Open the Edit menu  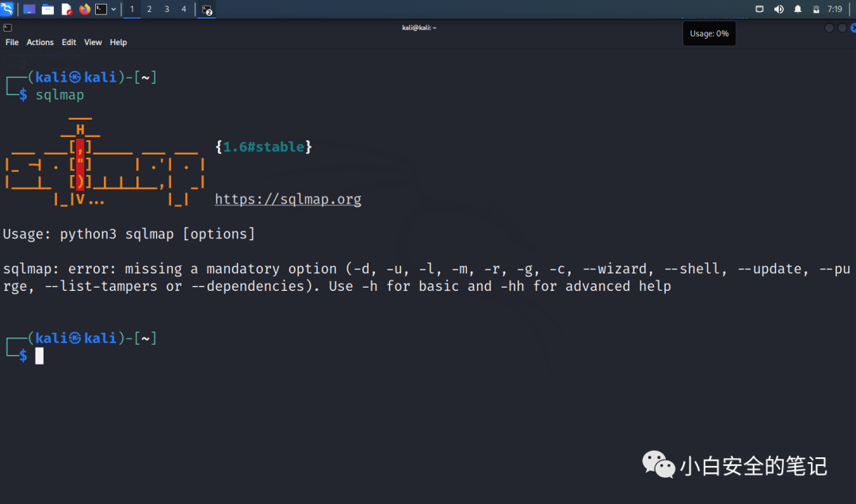(x=69, y=42)
